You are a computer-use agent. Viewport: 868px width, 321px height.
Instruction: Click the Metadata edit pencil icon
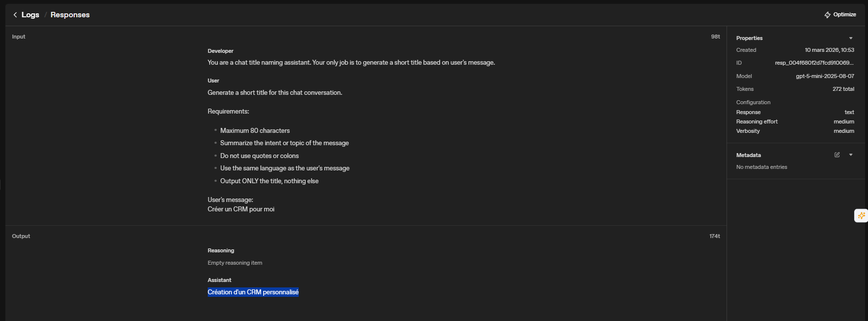(837, 155)
